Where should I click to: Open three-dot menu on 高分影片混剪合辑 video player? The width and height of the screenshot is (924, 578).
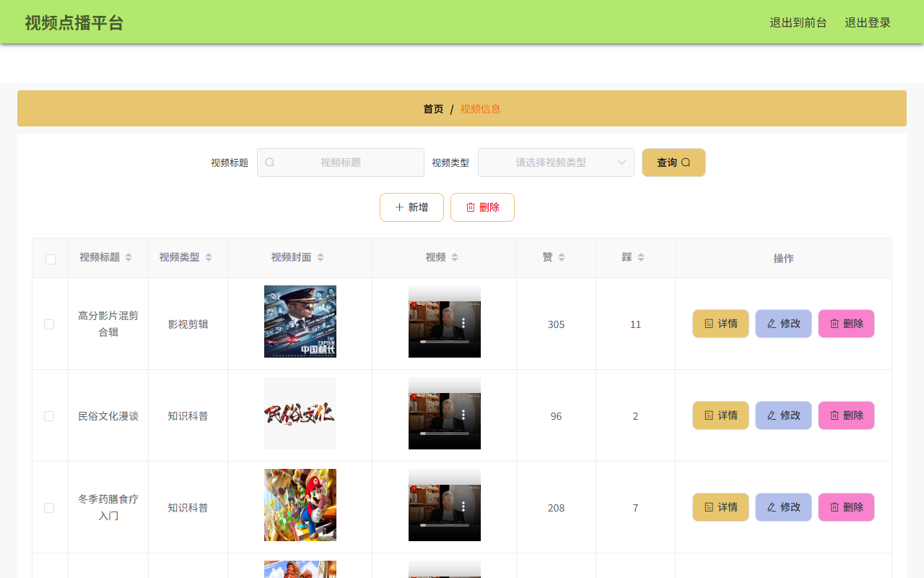coord(463,322)
